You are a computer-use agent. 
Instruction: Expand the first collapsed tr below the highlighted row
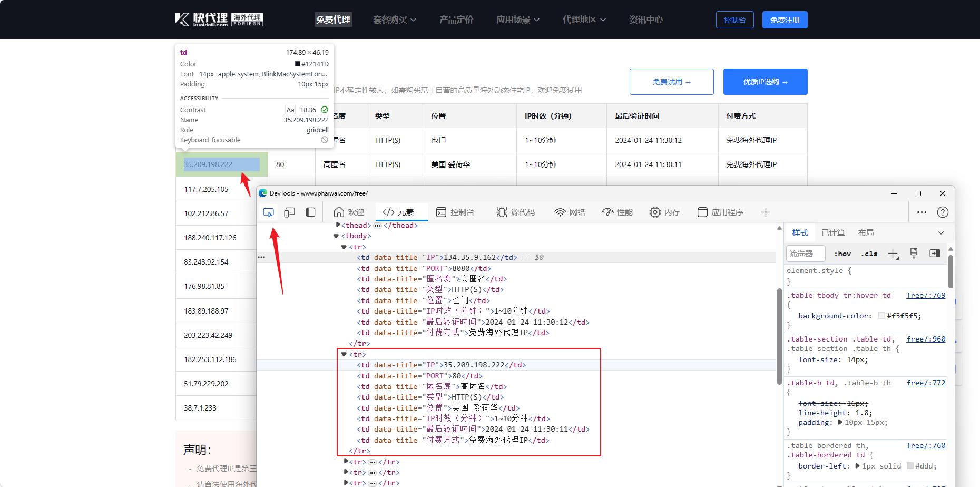[x=346, y=462]
